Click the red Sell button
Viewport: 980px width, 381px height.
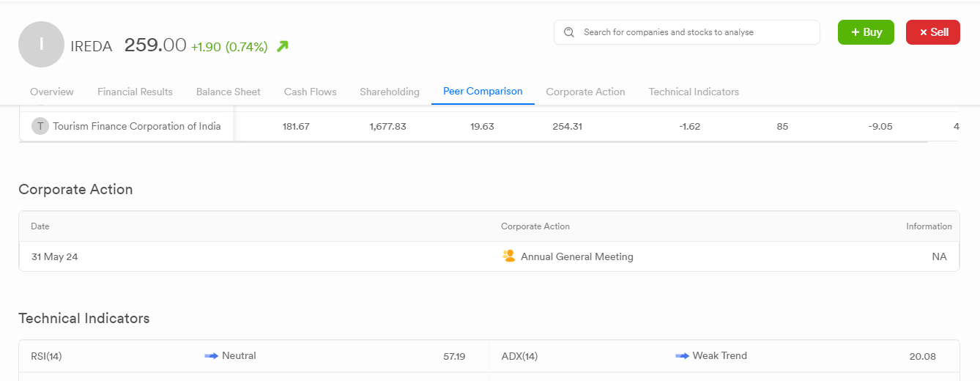pyautogui.click(x=933, y=32)
